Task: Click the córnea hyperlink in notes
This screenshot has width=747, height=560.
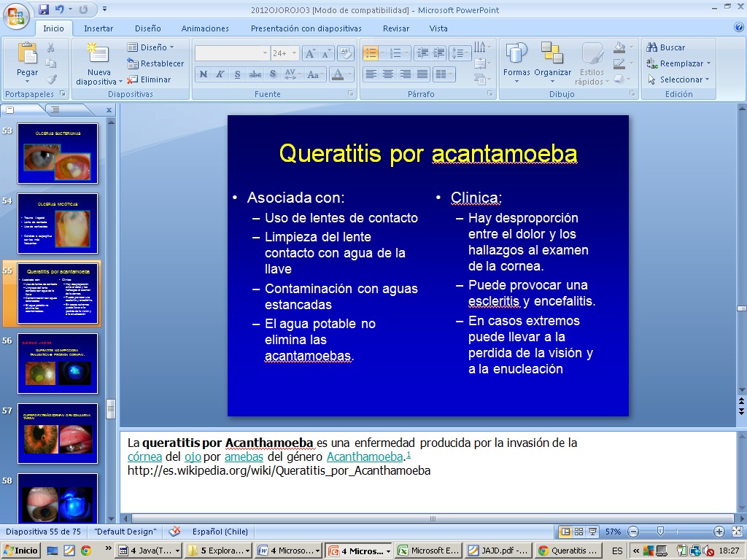Action: 139,456
